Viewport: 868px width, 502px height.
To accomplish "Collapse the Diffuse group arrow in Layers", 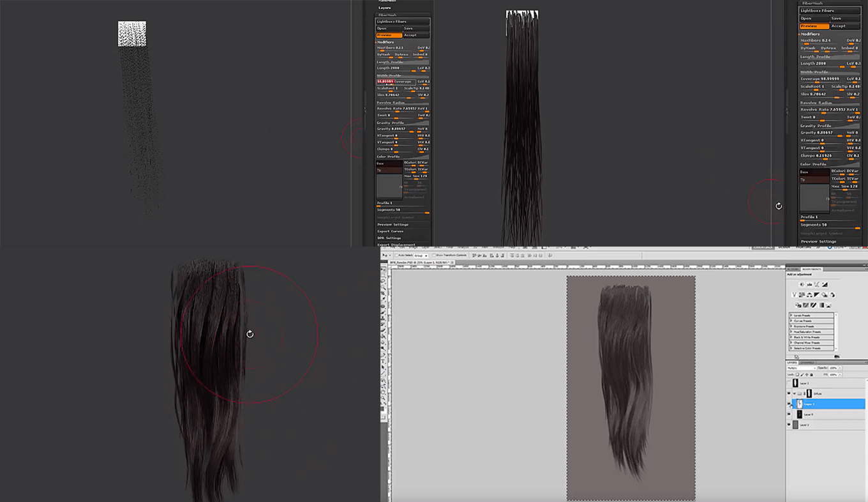I will [795, 393].
